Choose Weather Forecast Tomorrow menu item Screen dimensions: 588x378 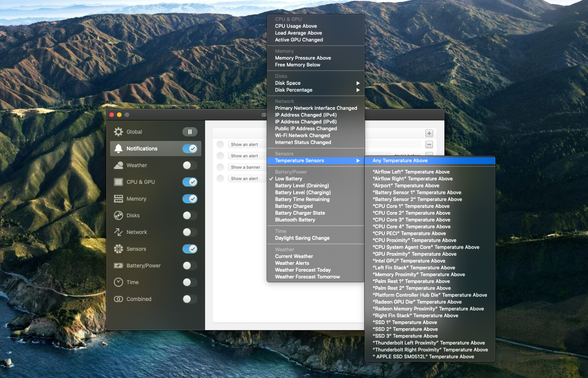tap(307, 277)
